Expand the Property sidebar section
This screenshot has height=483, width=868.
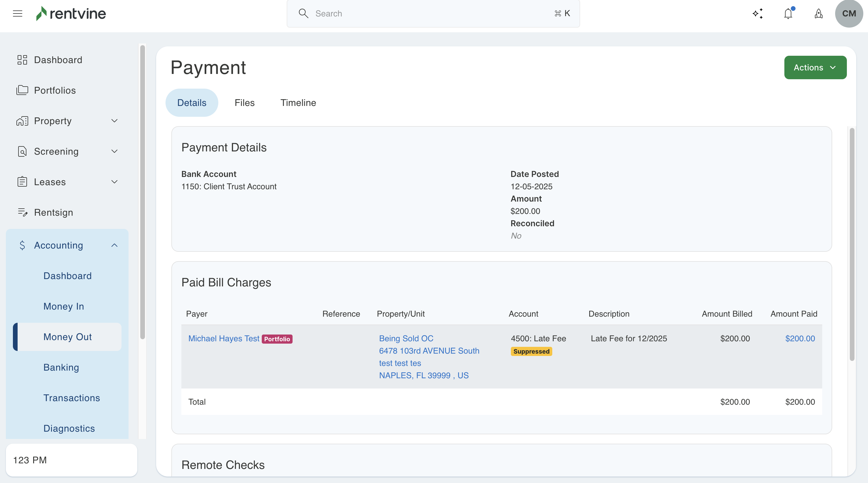[114, 121]
